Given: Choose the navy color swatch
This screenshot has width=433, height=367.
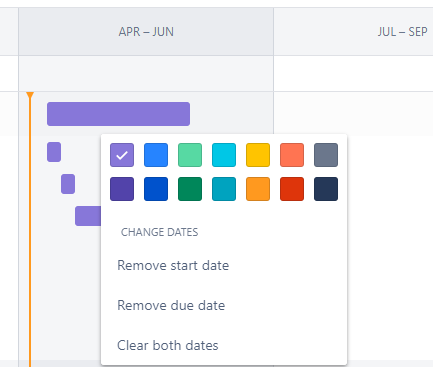Looking at the screenshot, I should coord(326,189).
